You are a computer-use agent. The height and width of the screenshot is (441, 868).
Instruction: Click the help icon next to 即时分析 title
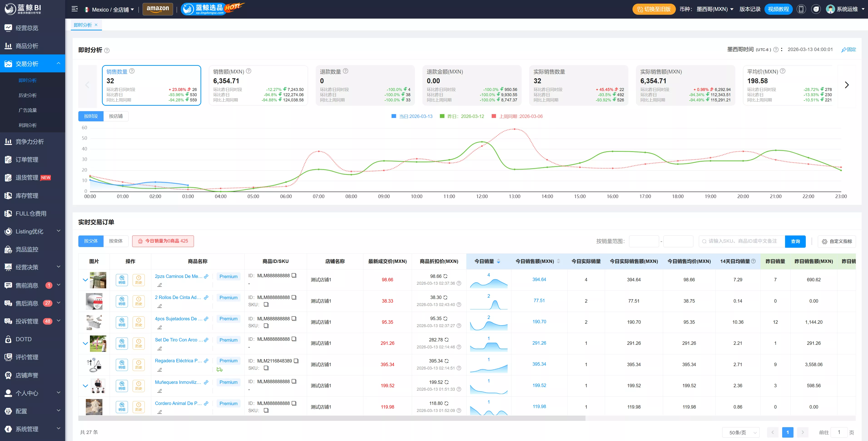click(x=107, y=51)
